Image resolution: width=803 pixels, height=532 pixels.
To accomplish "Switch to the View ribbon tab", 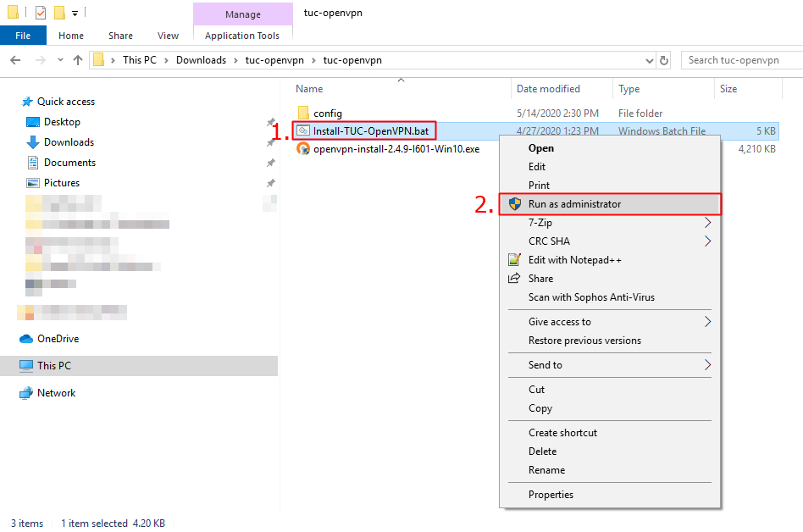I will point(168,36).
